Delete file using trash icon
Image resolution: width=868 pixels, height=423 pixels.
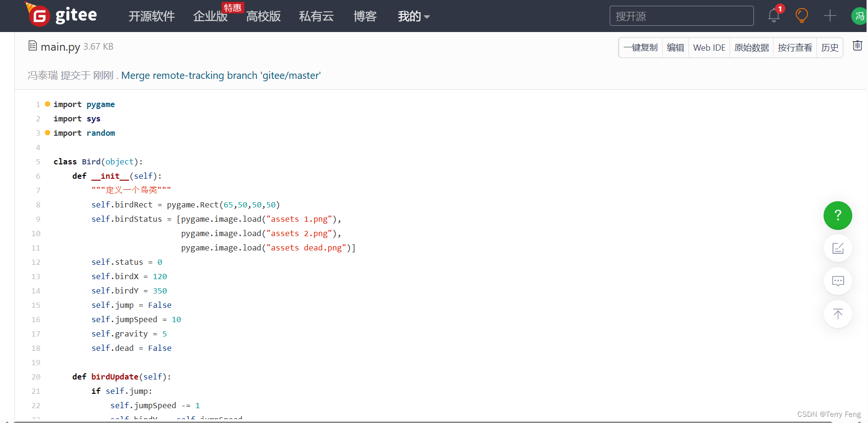click(857, 45)
